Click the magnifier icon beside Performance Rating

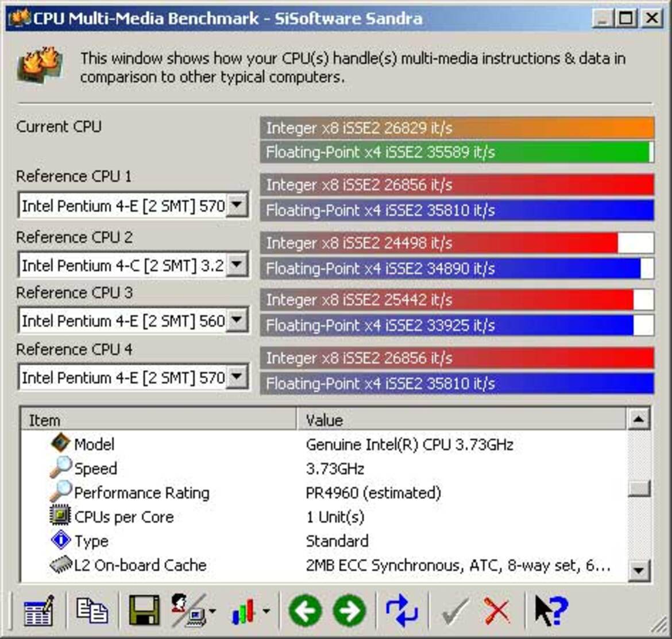point(60,491)
